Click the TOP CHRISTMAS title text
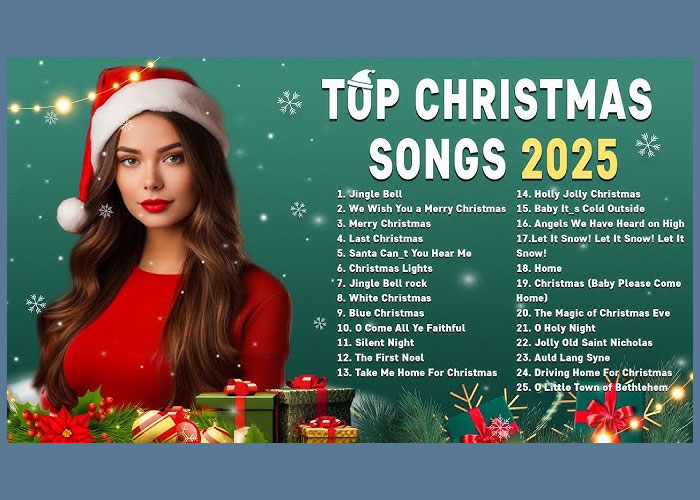 pyautogui.click(x=487, y=100)
